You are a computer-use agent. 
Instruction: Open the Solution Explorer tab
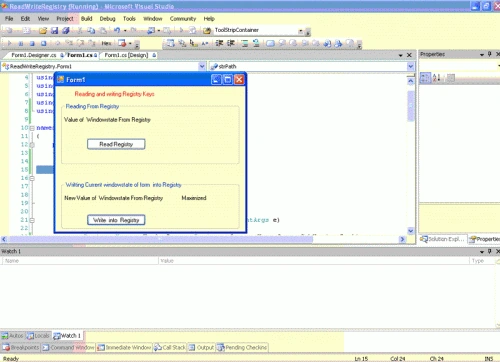(x=442, y=239)
